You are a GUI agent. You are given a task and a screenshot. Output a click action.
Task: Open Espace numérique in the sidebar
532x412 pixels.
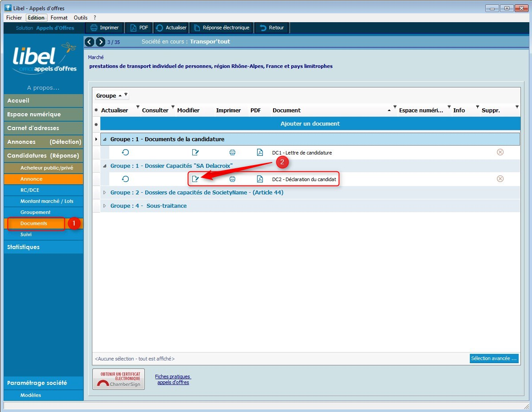(44, 114)
